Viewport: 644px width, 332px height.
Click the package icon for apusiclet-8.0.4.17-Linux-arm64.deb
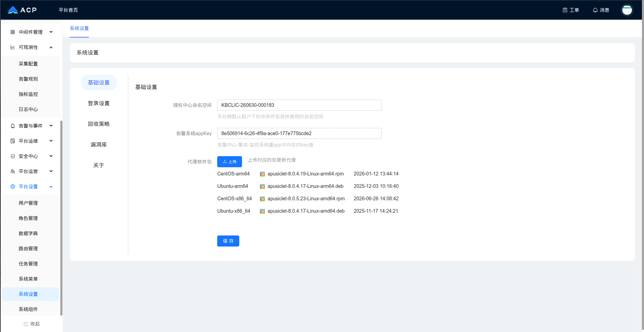[262, 187]
